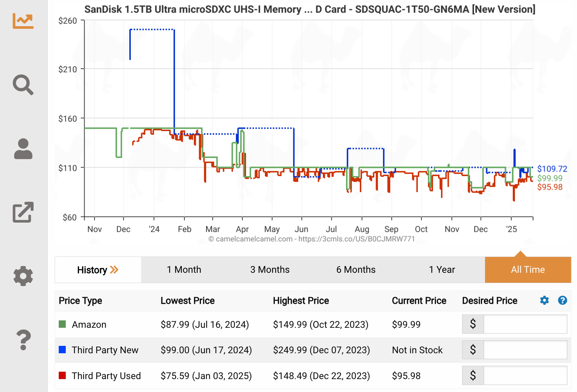Image resolution: width=577 pixels, height=392 pixels.
Task: Click the search magnifier sidebar icon
Action: [x=23, y=85]
